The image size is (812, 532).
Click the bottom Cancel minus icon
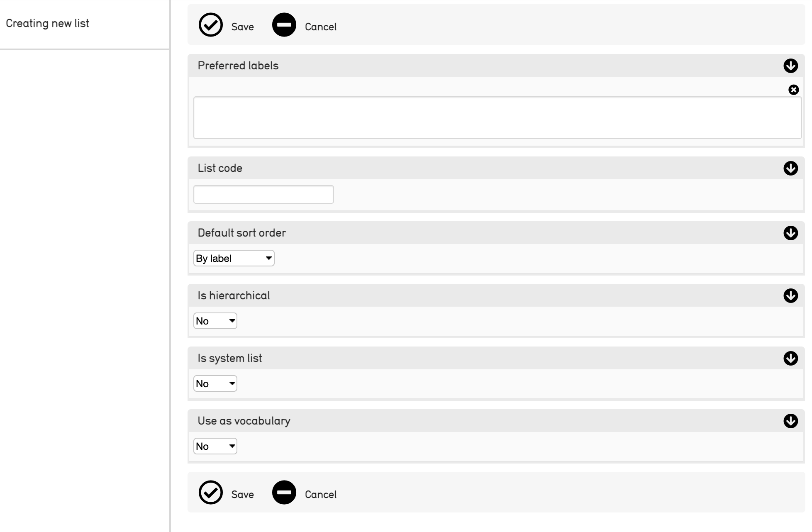pos(284,493)
